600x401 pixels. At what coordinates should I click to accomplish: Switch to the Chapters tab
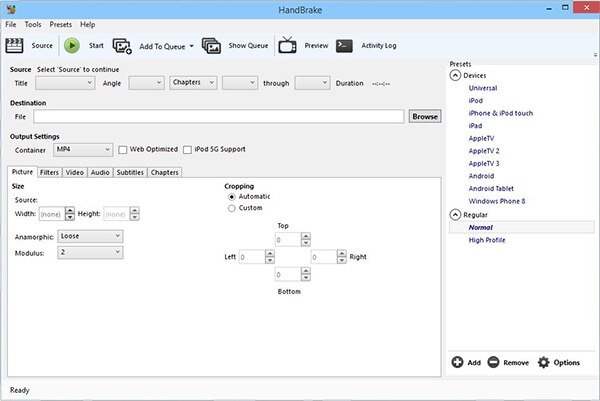tap(165, 173)
